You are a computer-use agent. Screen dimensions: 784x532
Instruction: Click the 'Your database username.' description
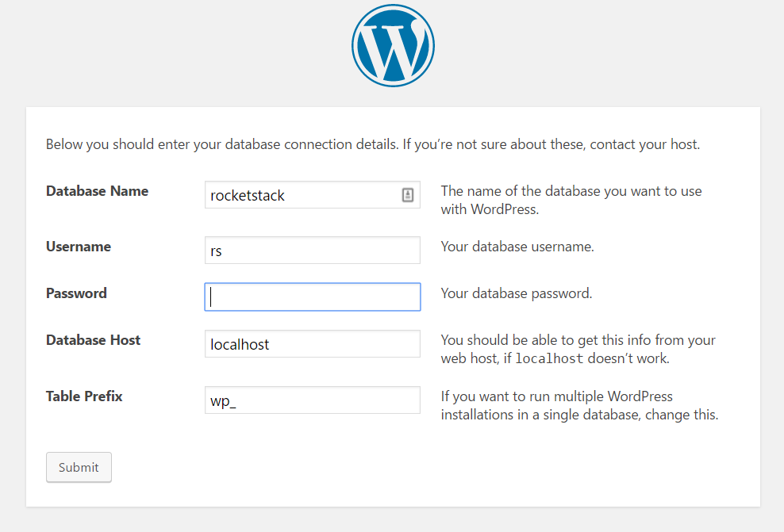click(x=517, y=247)
